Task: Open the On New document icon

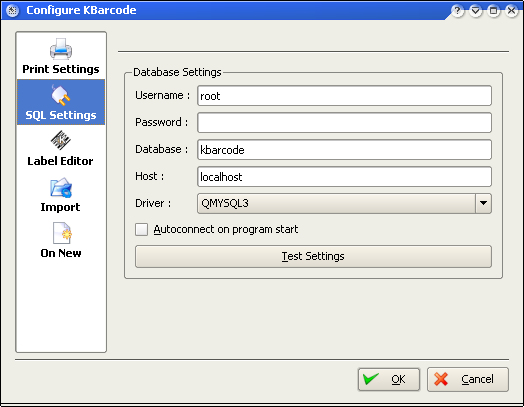Action: coord(62,233)
